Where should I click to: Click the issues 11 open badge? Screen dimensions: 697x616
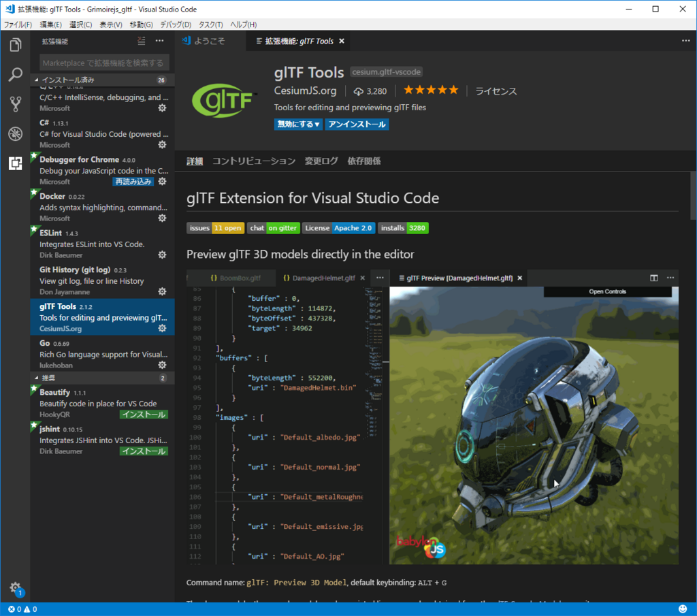pos(215,228)
